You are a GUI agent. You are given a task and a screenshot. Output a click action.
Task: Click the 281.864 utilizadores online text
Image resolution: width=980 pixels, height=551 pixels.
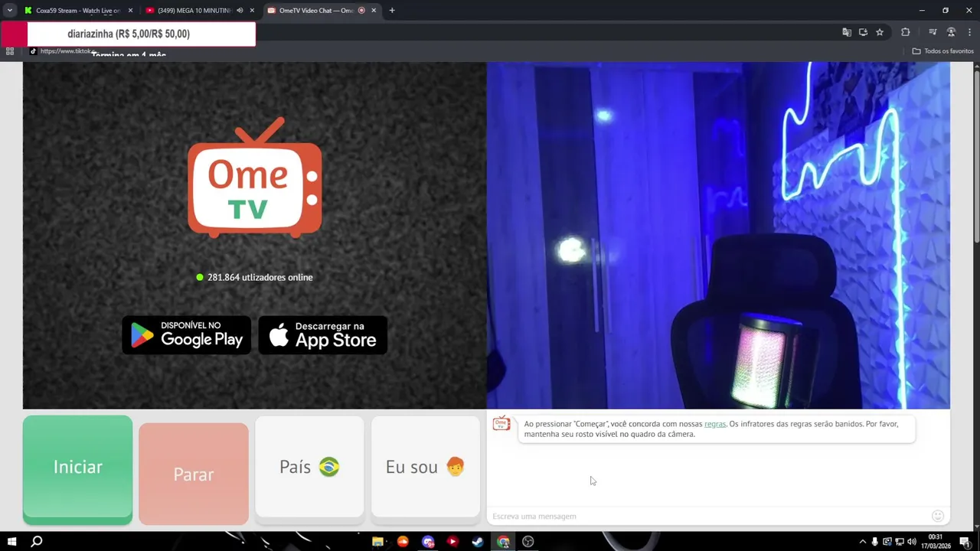coord(260,277)
